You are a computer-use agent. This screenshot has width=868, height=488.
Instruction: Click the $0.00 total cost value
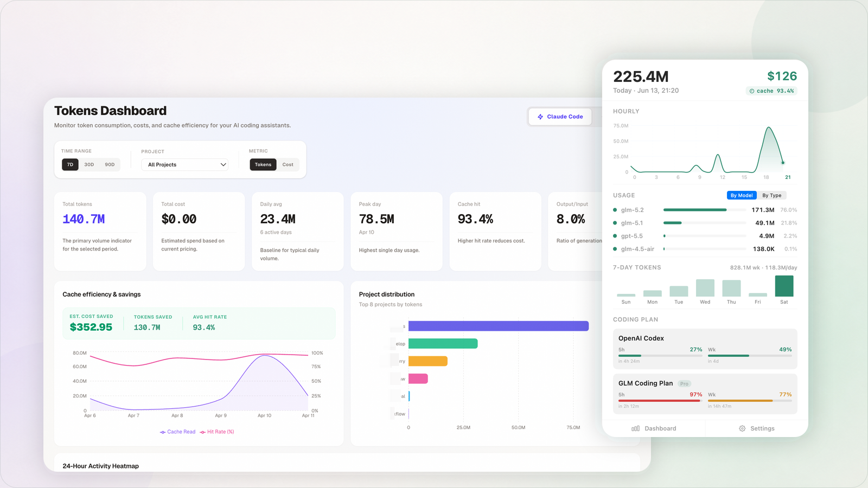[x=179, y=219]
